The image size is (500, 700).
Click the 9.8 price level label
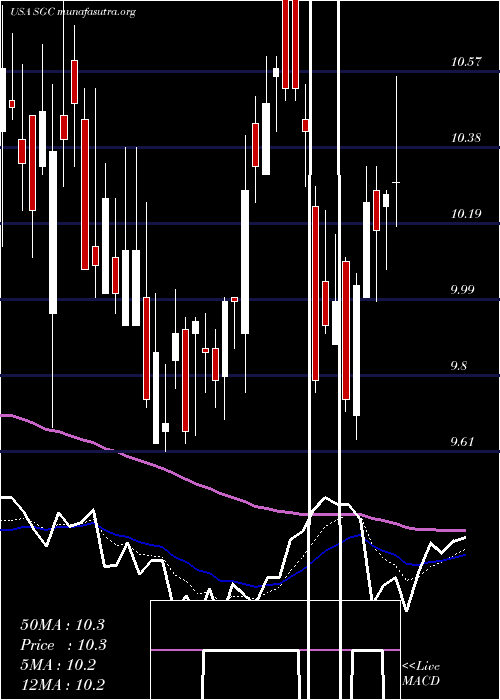(x=459, y=366)
